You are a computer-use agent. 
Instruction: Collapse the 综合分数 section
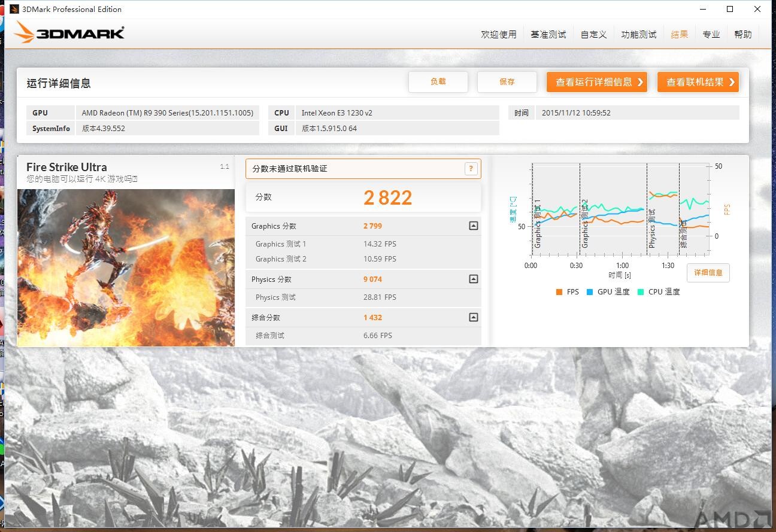point(474,318)
